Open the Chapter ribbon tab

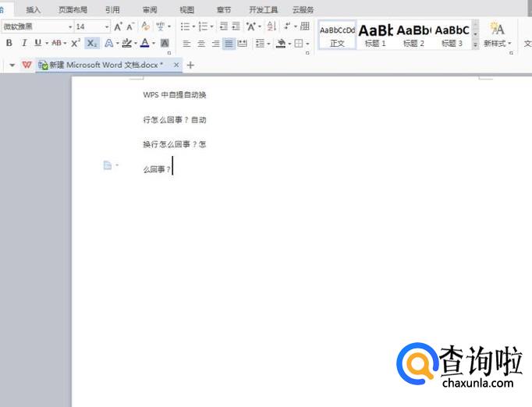pos(224,10)
